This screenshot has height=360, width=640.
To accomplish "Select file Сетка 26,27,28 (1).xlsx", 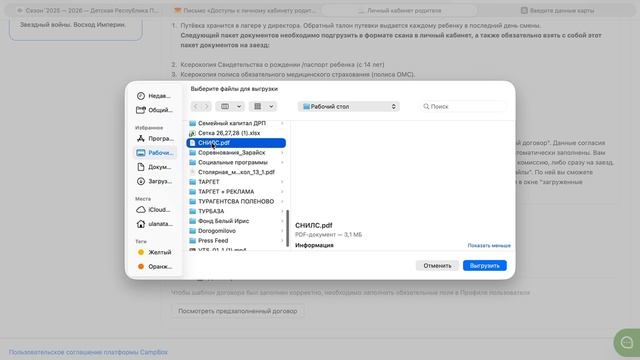I will tap(236, 133).
